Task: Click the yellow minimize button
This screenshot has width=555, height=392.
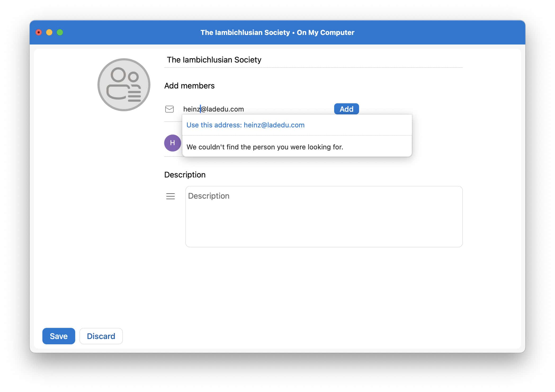Action: click(49, 32)
